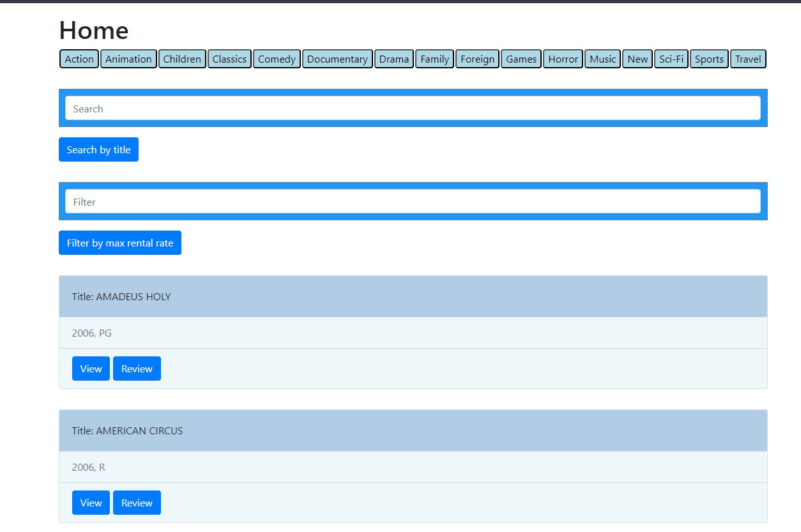Screen dimensions: 801x532
Task: Focus the Search text field
Action: click(413, 109)
